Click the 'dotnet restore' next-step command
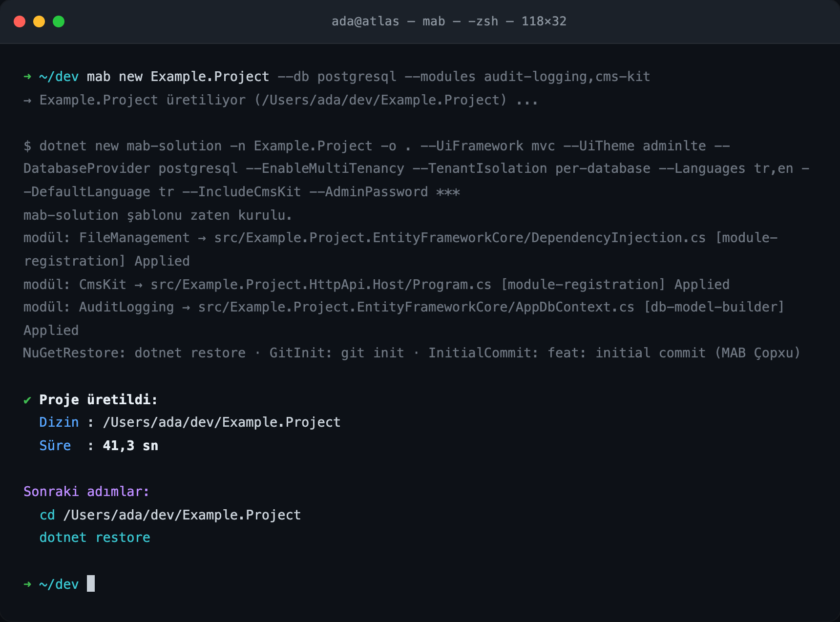 tap(95, 538)
